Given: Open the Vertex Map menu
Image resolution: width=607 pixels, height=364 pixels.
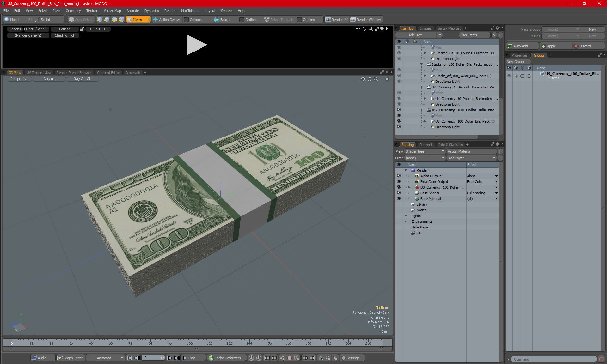Looking at the screenshot, I should [x=112, y=11].
